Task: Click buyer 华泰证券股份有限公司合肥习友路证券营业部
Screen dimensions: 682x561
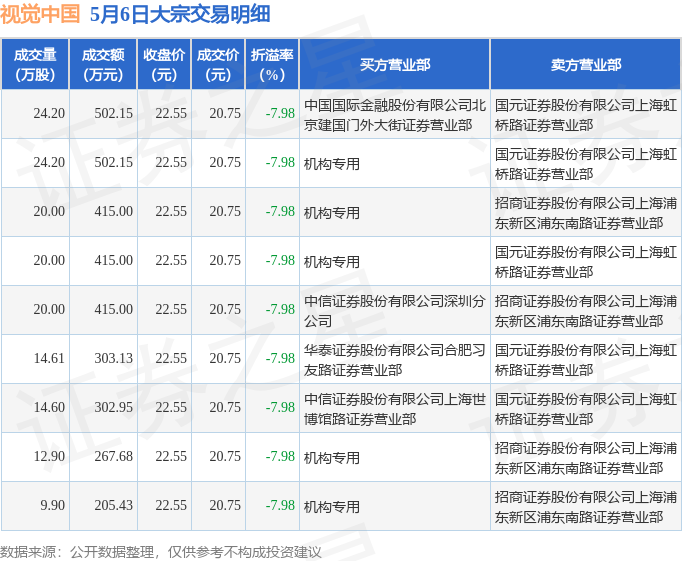Action: coord(394,360)
